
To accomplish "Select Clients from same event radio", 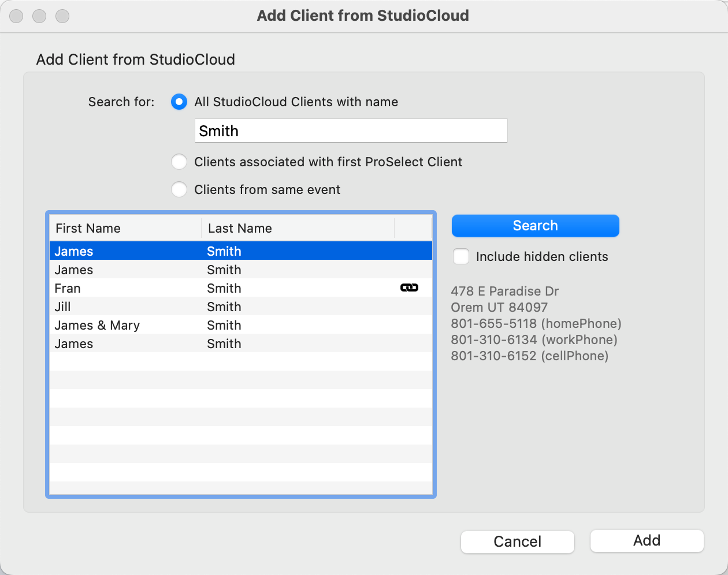I will (179, 190).
